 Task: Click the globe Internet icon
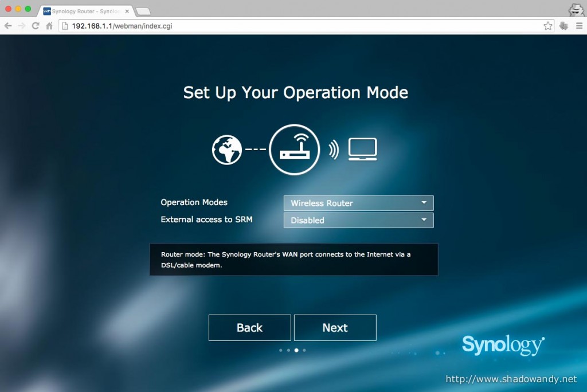(227, 150)
